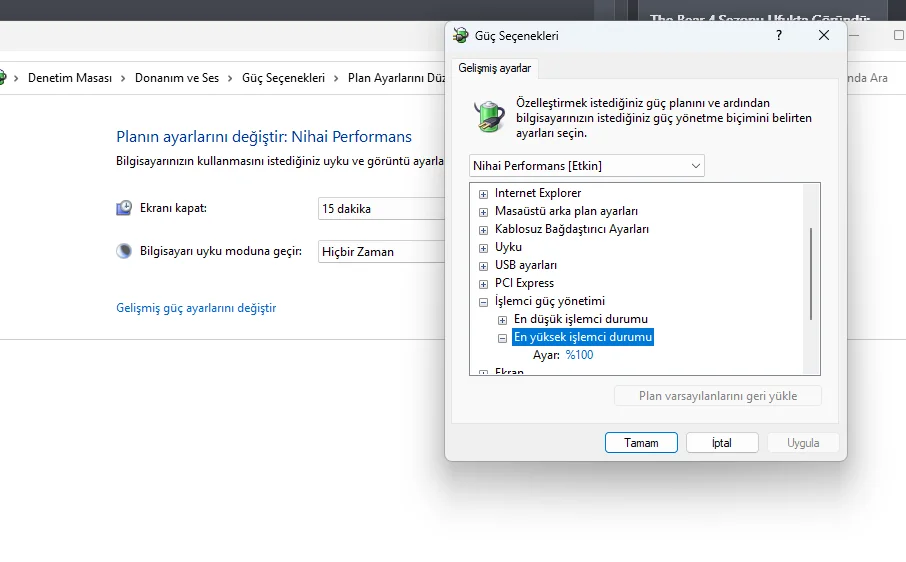The width and height of the screenshot is (906, 562).
Task: Click the Güç Seçenekleri title bar icon
Action: 461,35
